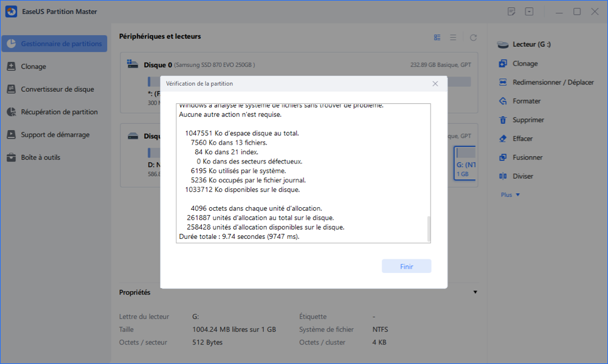Open Support de démarrage section

point(54,134)
